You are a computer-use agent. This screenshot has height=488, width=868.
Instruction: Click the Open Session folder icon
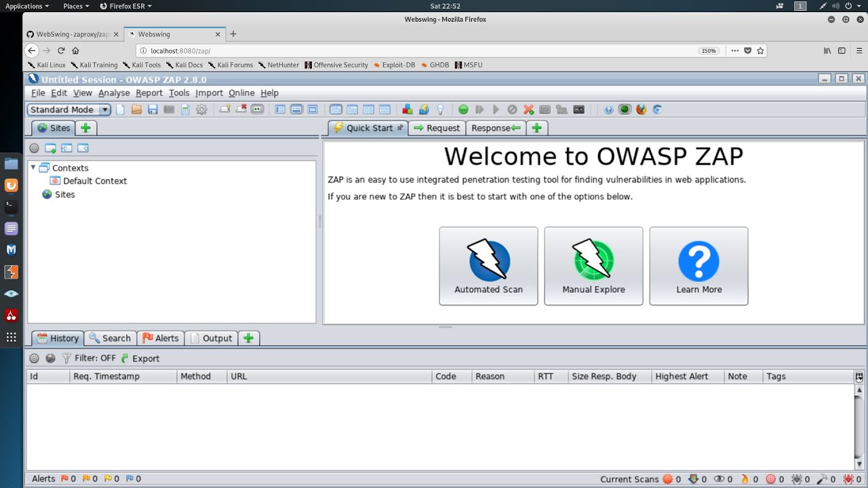point(136,110)
